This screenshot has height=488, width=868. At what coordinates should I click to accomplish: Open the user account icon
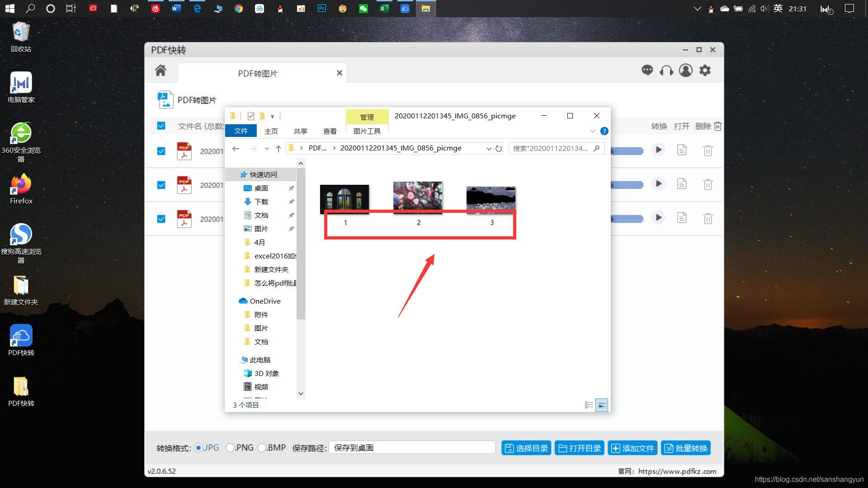click(x=685, y=70)
